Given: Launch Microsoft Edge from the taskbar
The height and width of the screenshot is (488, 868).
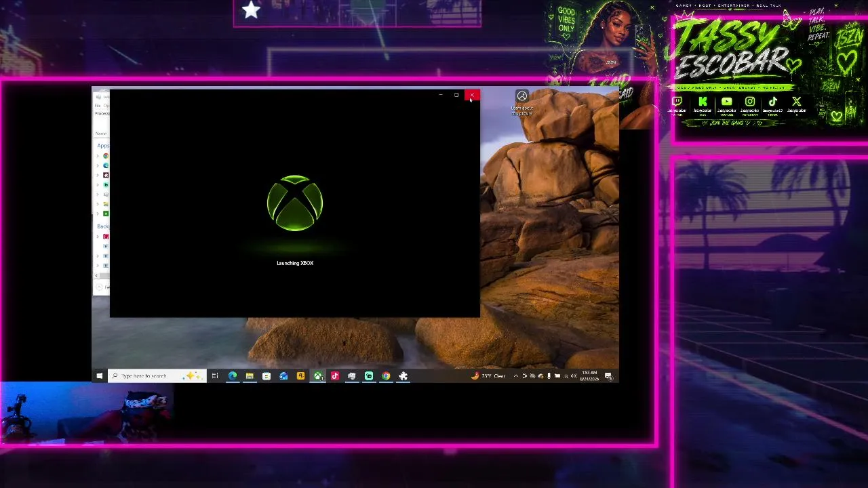Looking at the screenshot, I should click(x=233, y=376).
